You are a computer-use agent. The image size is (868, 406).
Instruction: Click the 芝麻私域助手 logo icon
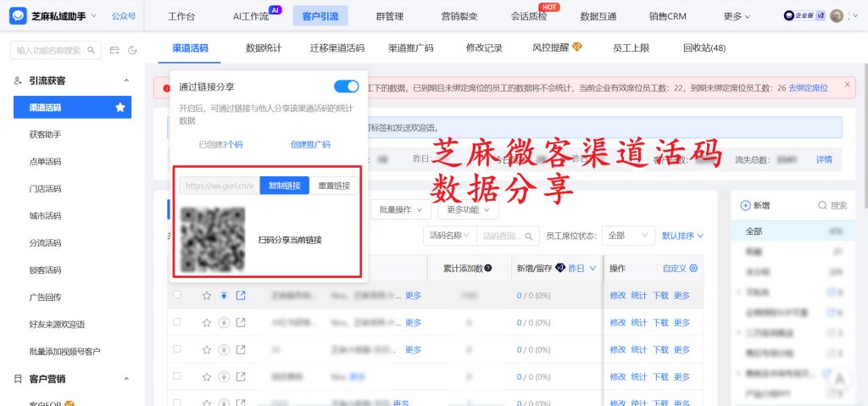pos(18,15)
